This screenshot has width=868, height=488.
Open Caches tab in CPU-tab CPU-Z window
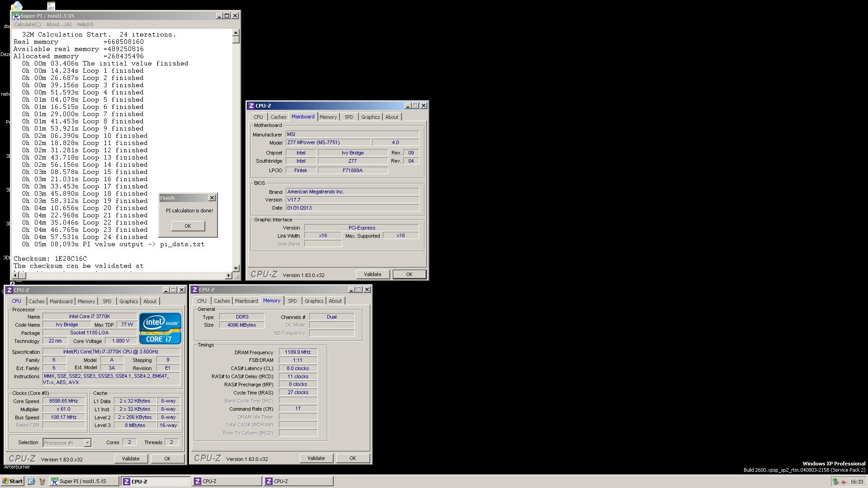point(37,301)
